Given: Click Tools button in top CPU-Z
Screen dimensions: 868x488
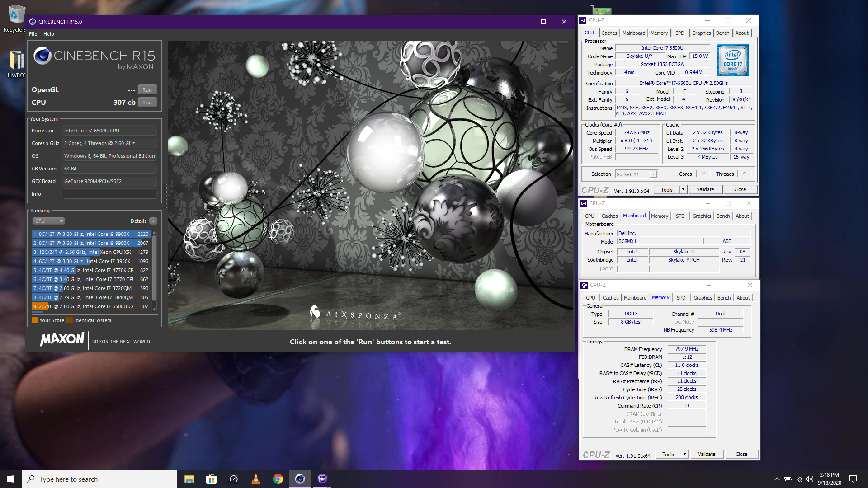Looking at the screenshot, I should 667,190.
